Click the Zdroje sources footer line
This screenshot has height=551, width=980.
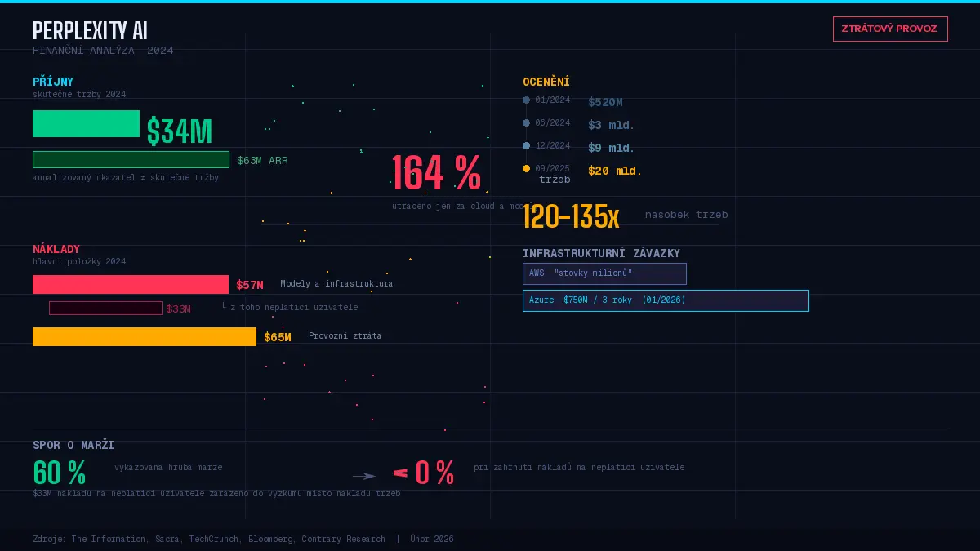[x=243, y=539]
